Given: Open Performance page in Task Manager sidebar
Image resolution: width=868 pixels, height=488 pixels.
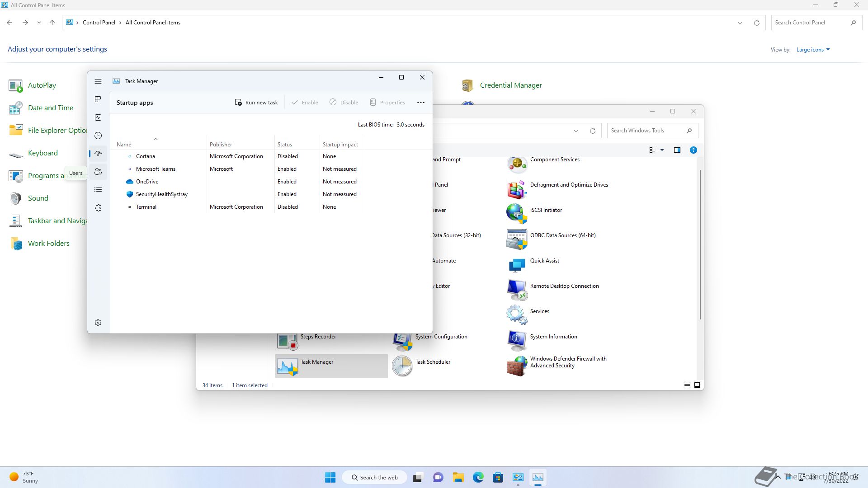Looking at the screenshot, I should pos(98,117).
